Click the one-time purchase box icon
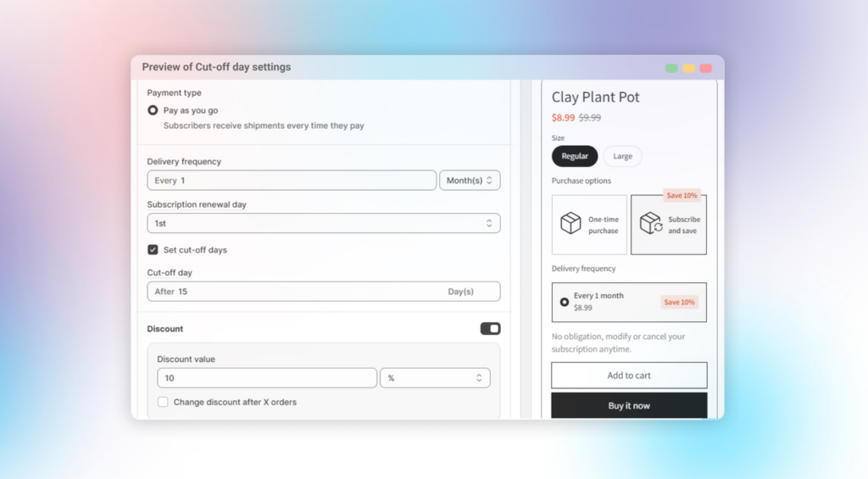Image resolution: width=868 pixels, height=479 pixels. tap(570, 224)
